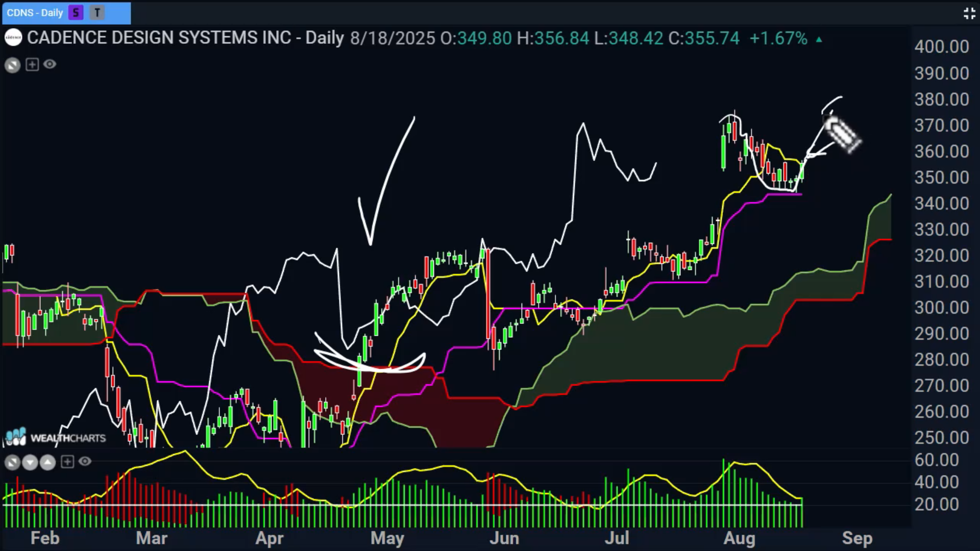This screenshot has height=551, width=980.
Task: Click the 20.00 indicator axis label
Action: click(937, 505)
